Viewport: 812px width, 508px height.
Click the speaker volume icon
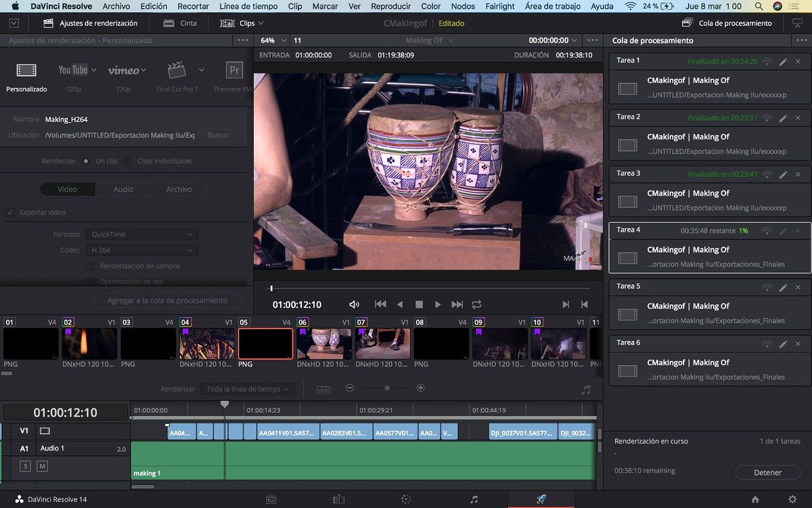[354, 305]
